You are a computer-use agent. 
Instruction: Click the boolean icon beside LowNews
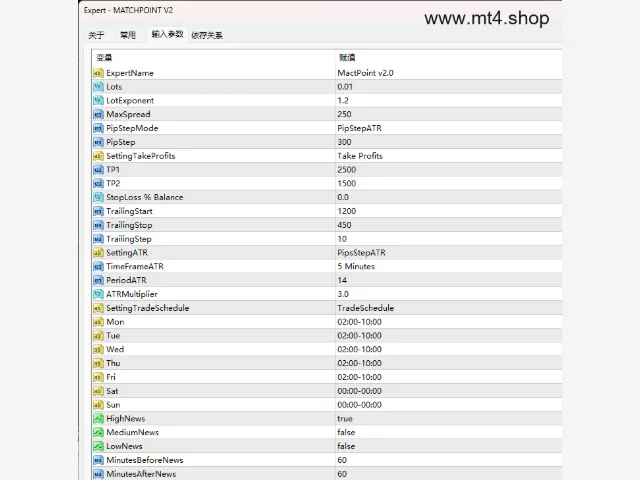98,446
